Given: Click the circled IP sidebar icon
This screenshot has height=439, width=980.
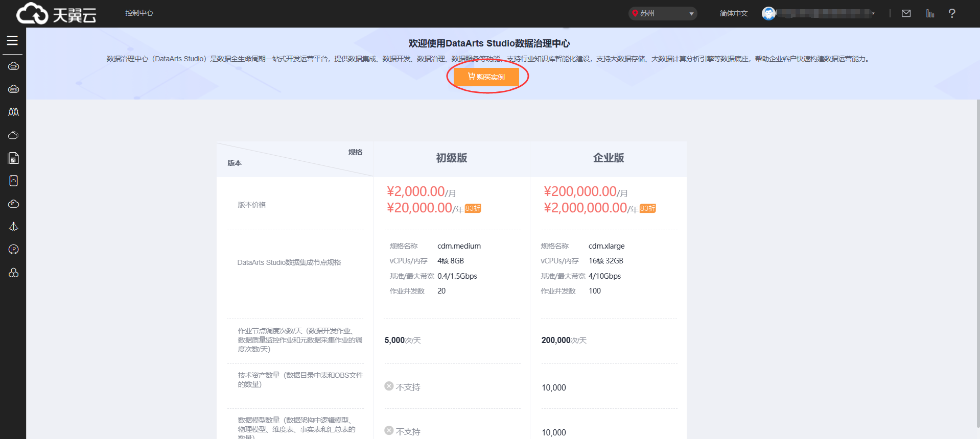Looking at the screenshot, I should 14,249.
